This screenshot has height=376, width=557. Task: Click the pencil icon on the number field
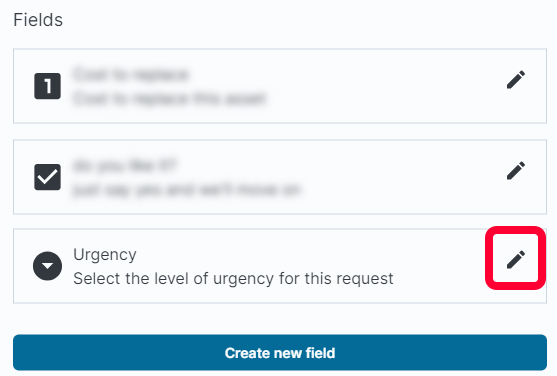pos(516,79)
